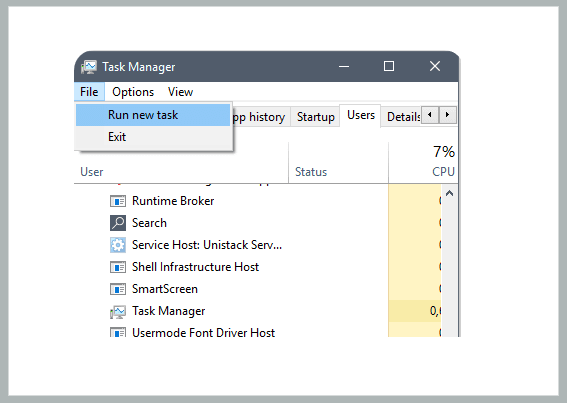The width and height of the screenshot is (567, 403).
Task: Open the Options menu
Action: click(133, 92)
